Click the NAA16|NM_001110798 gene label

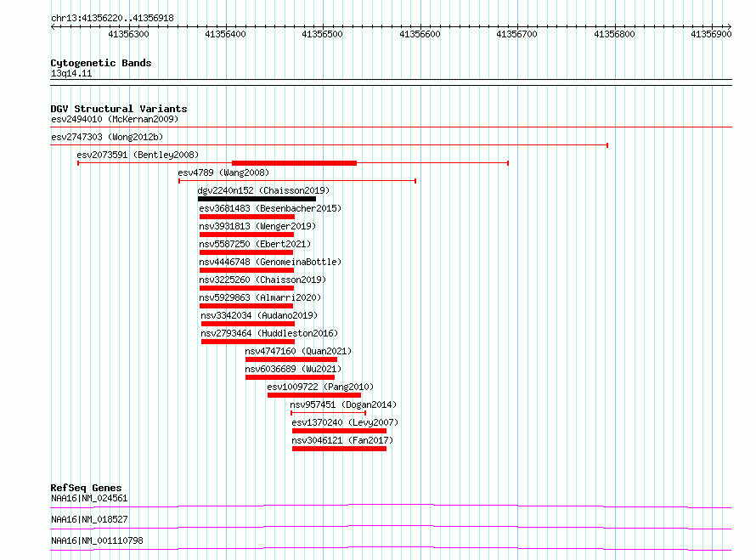pyautogui.click(x=97, y=540)
